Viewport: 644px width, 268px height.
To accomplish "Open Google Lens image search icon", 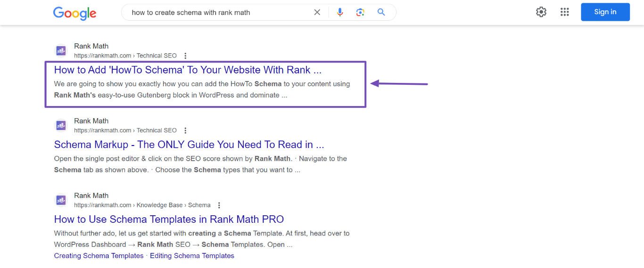I will (x=361, y=12).
